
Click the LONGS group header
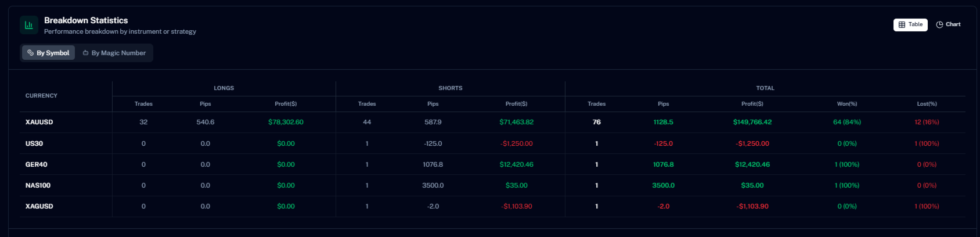pyautogui.click(x=224, y=88)
